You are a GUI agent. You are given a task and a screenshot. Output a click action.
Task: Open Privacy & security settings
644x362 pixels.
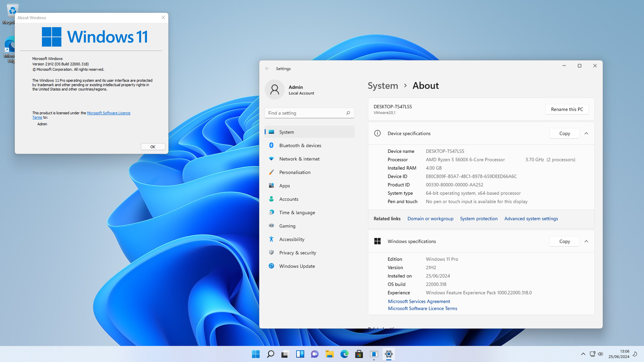(x=310, y=253)
